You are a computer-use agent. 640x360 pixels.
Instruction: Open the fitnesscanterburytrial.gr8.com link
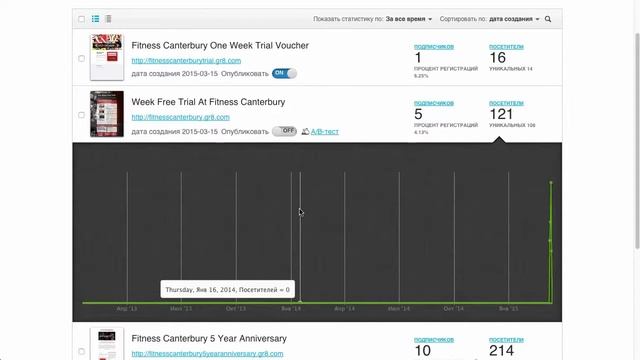(x=186, y=60)
